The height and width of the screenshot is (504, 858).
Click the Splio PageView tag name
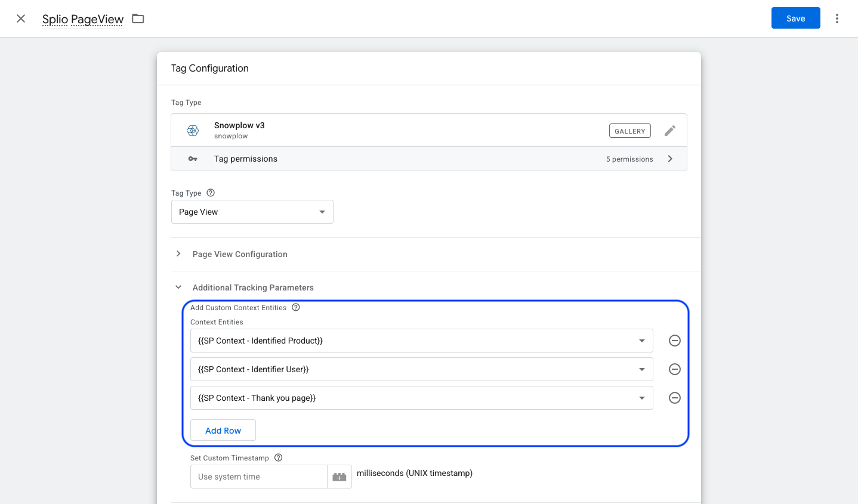pyautogui.click(x=83, y=19)
